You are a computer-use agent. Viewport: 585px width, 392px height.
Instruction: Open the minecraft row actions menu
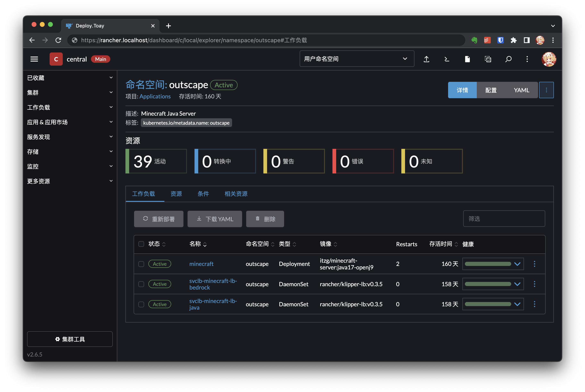[535, 264]
